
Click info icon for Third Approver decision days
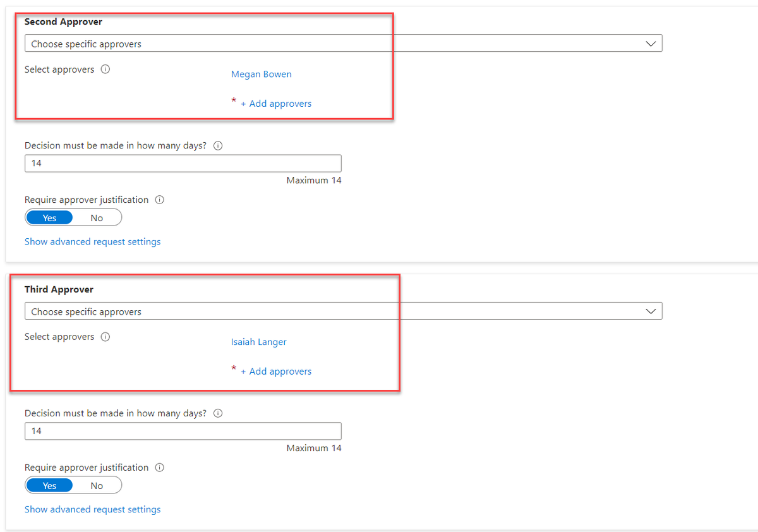217,413
